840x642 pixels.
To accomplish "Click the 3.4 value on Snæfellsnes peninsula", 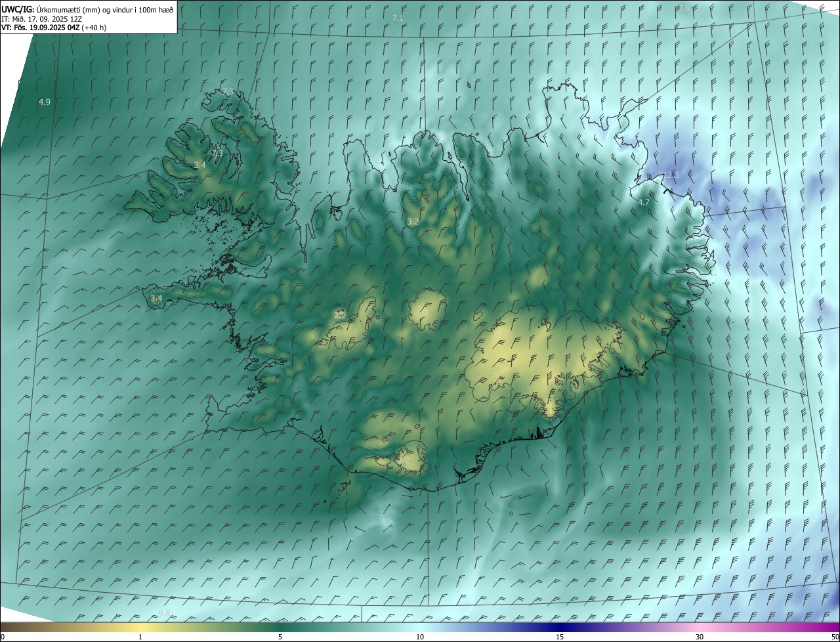I will 156,299.
